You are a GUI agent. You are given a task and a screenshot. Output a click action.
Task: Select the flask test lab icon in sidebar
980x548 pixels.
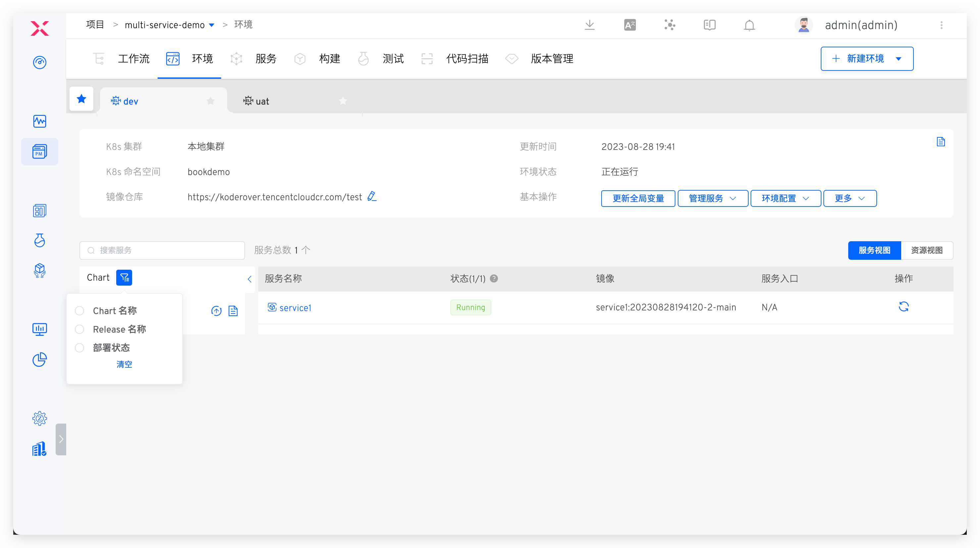(40, 240)
